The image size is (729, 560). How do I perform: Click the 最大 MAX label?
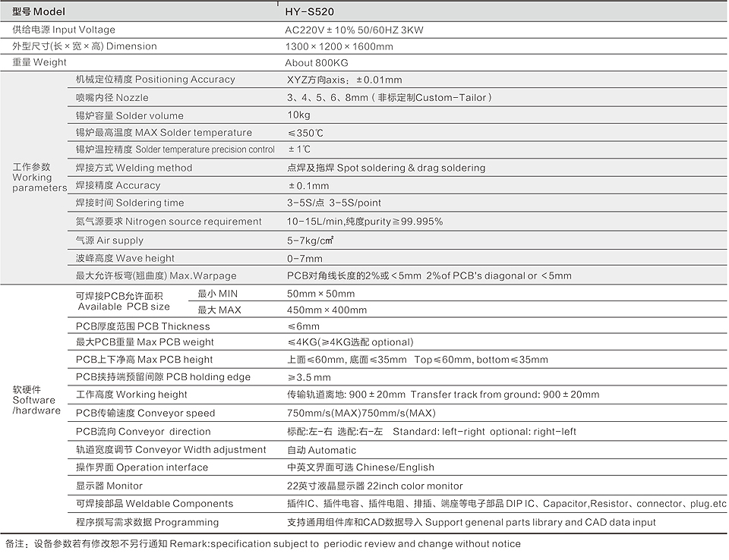219,310
